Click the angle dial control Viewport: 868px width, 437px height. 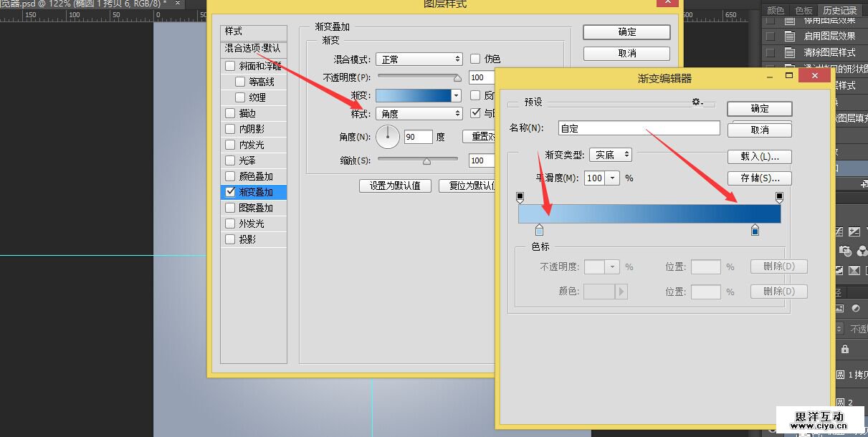[388, 135]
